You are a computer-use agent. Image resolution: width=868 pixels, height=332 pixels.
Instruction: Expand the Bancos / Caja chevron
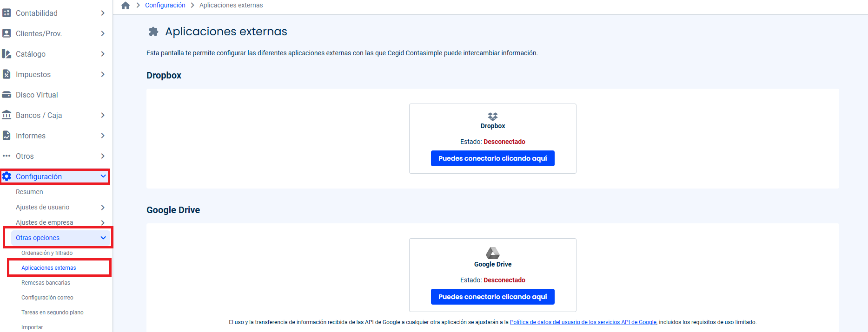[x=103, y=115]
